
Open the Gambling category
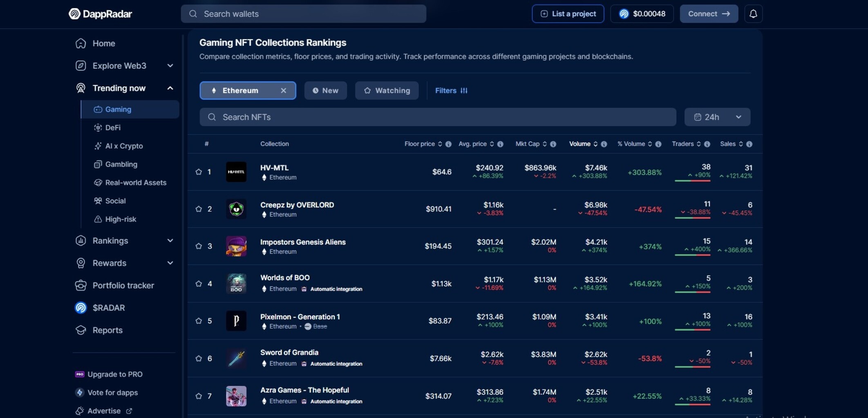coord(121,164)
